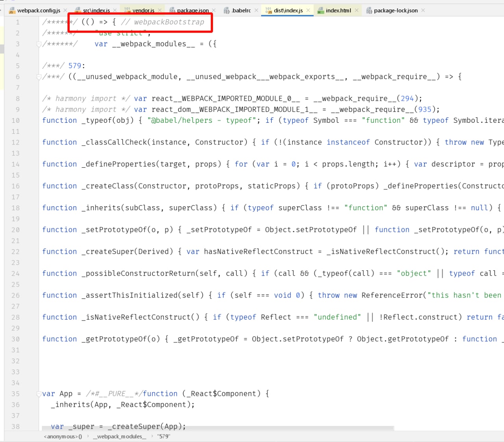
Task: Click line number 20 in the gutter
Action: pos(15,230)
